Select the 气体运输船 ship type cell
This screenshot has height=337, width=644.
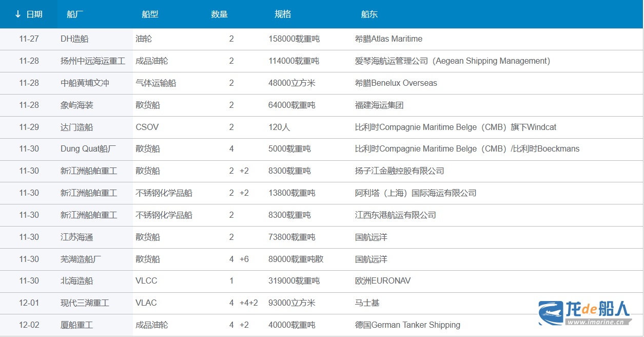click(x=156, y=83)
